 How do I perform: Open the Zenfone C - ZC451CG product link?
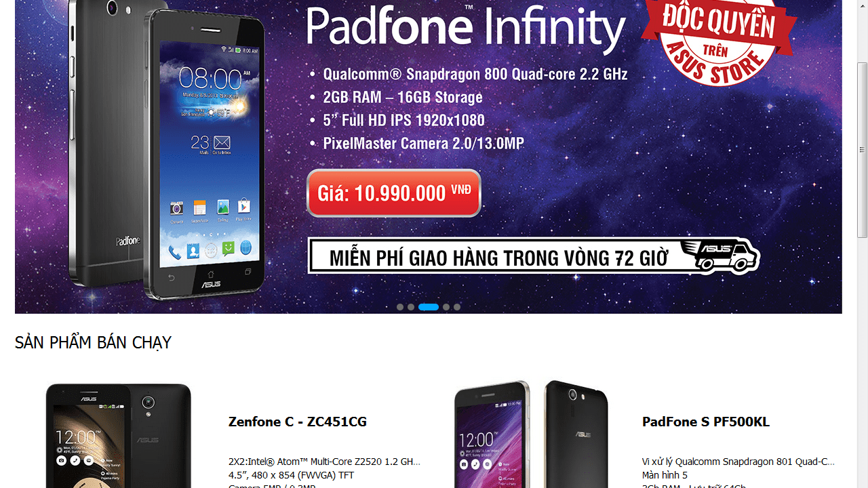point(298,422)
